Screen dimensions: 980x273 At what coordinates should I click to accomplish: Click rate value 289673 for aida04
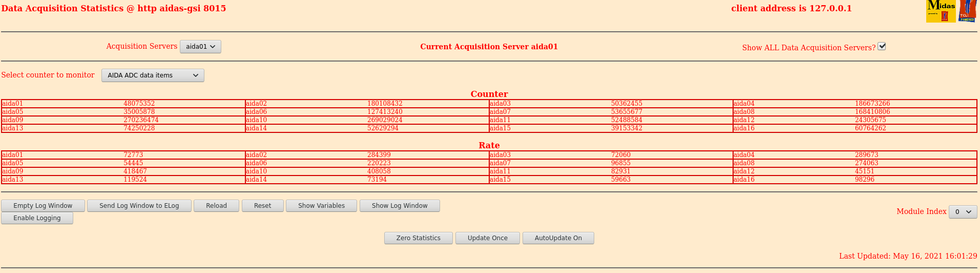(867, 155)
